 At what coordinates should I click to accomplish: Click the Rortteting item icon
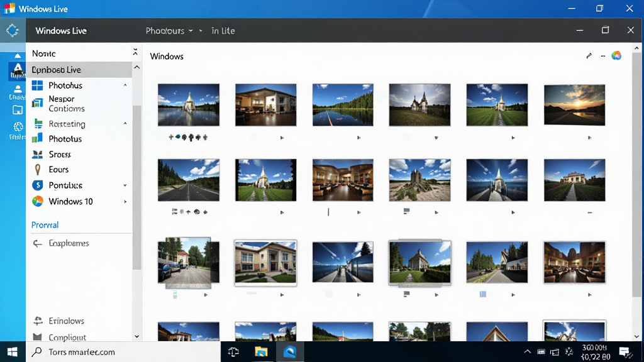(x=38, y=124)
